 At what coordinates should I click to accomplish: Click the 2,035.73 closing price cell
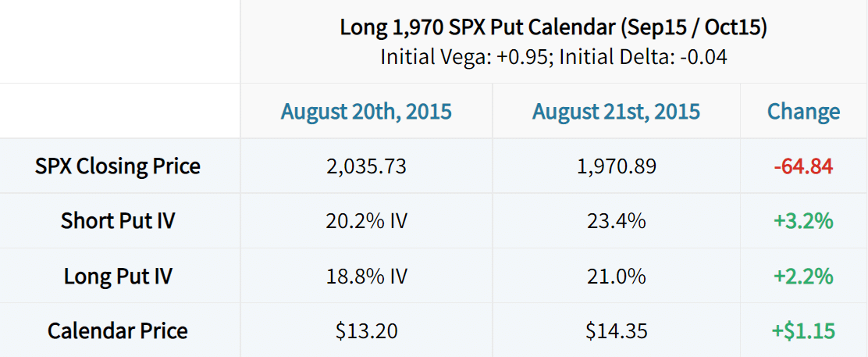tap(366, 166)
